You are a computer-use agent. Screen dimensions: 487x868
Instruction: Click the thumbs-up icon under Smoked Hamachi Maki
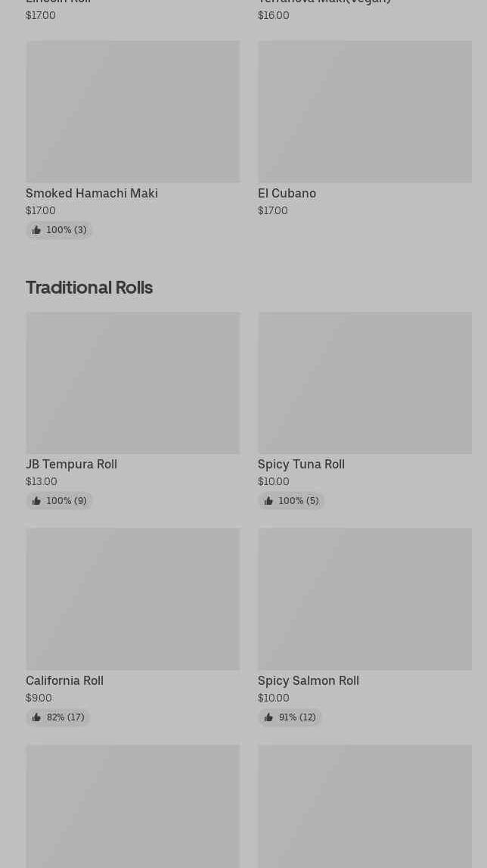click(36, 230)
